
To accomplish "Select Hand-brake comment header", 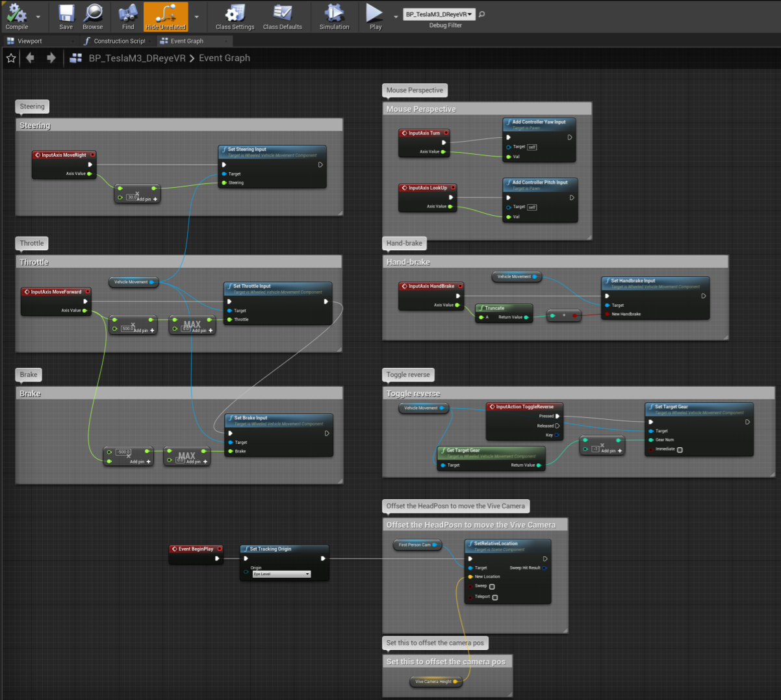I will (x=556, y=262).
